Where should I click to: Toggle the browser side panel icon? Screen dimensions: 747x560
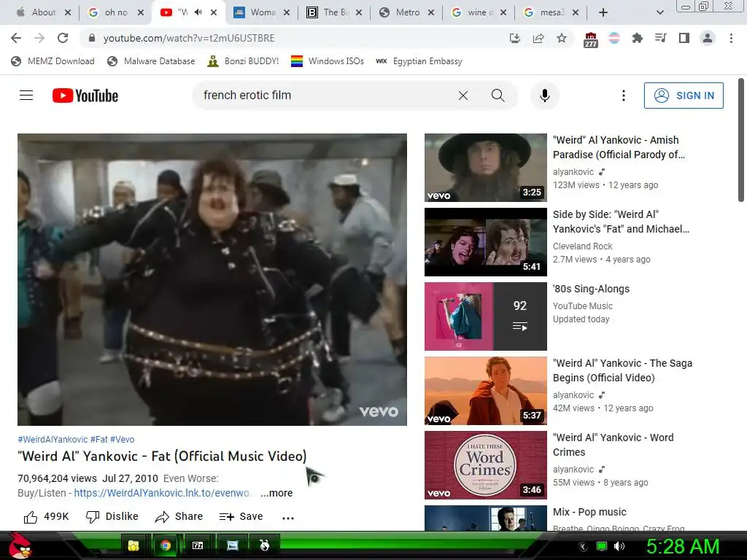coord(684,38)
